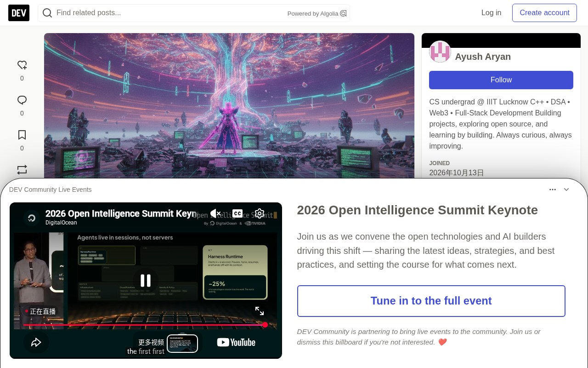588x368 pixels.
Task: Click the DigitalOcean channel name in the video
Action: (61, 223)
